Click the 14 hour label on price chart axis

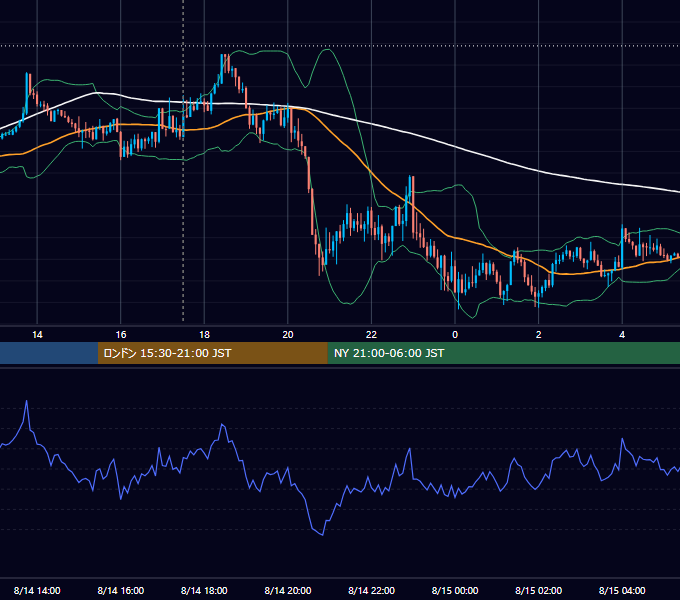(37, 335)
